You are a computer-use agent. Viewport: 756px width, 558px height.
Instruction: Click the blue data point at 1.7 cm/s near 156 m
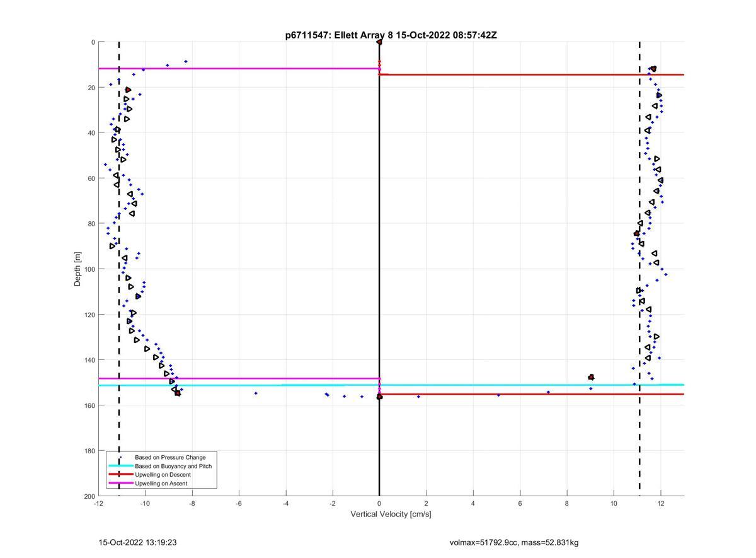coord(418,397)
